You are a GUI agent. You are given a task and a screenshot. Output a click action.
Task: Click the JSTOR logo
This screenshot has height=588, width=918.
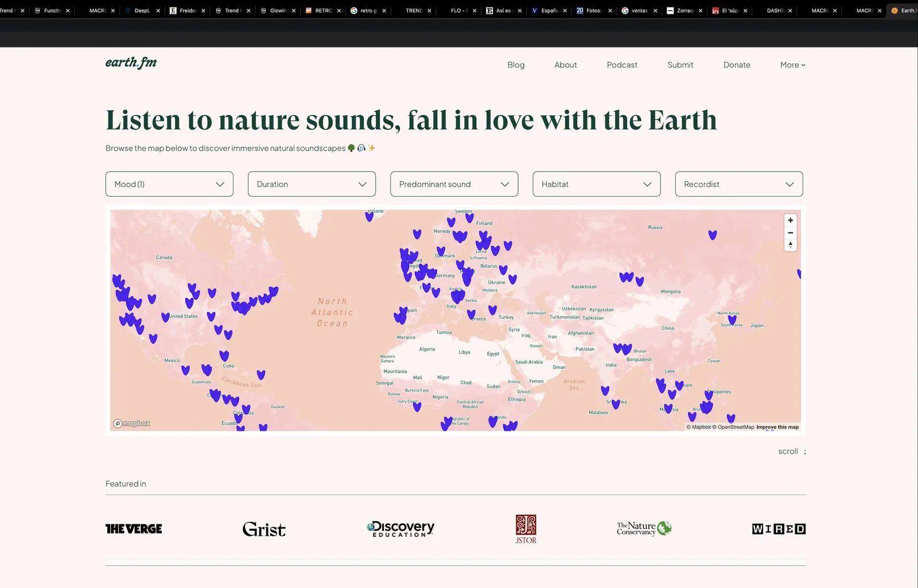coord(526,529)
